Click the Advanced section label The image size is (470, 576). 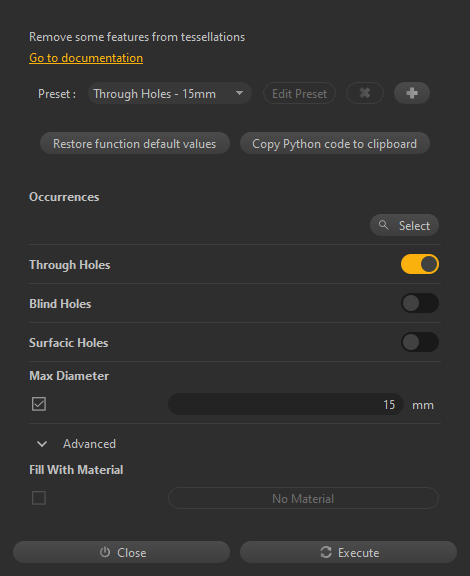tap(89, 444)
